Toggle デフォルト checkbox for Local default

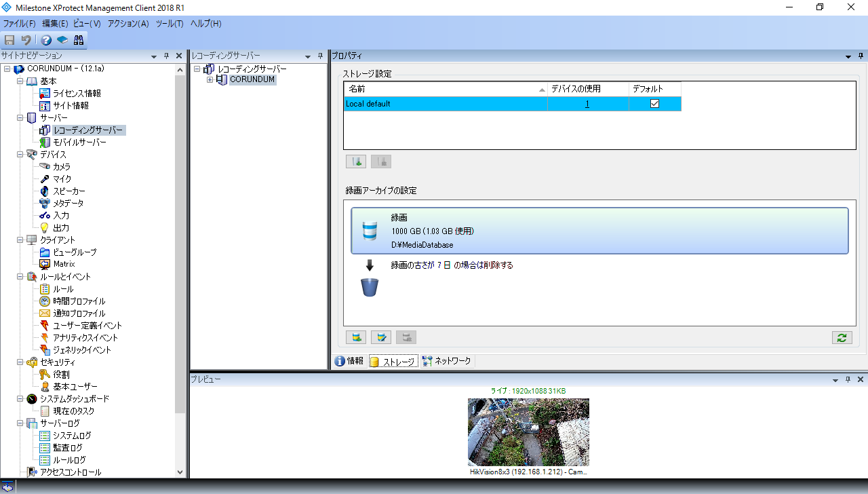(x=654, y=104)
